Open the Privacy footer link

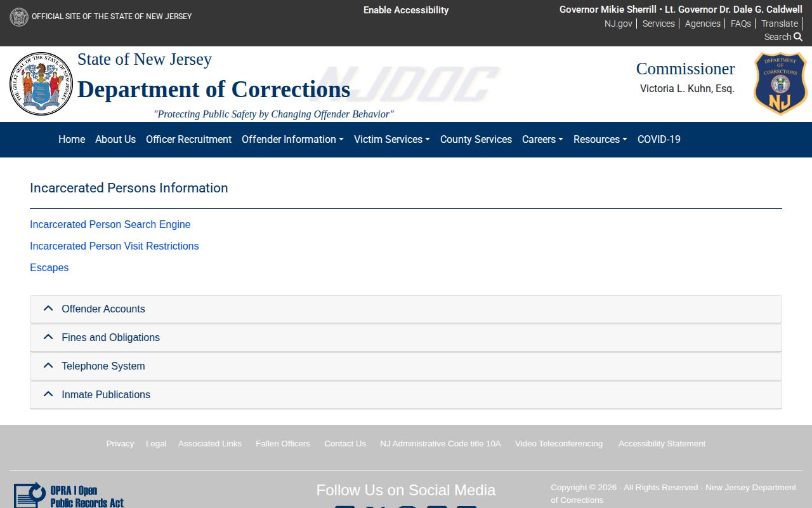pos(120,444)
